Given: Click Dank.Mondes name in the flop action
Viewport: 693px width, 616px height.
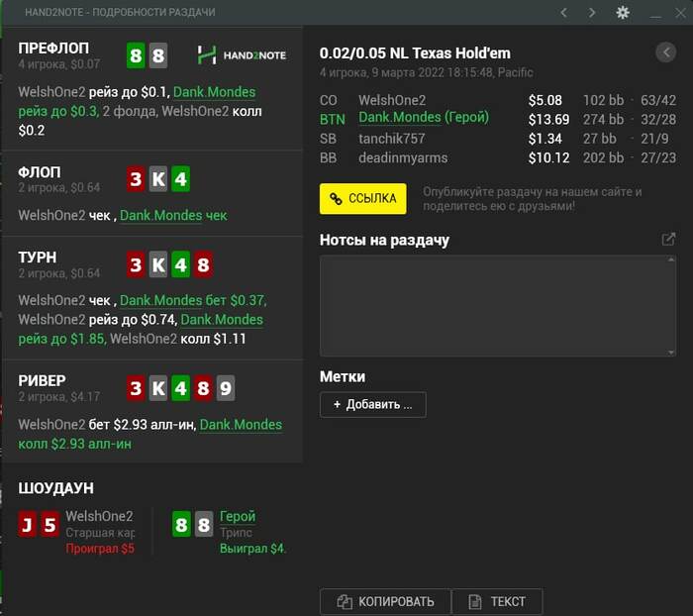Looking at the screenshot, I should pos(160,215).
